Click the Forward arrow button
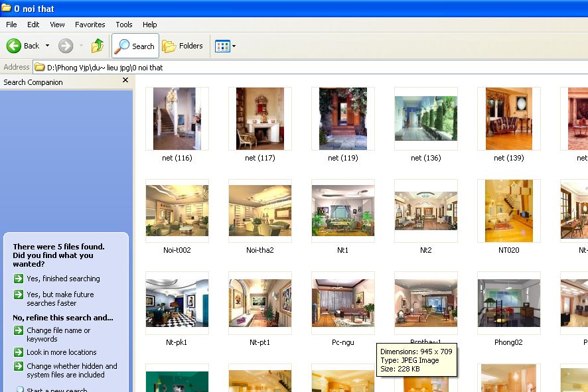Image resolution: width=588 pixels, height=392 pixels. [66, 46]
